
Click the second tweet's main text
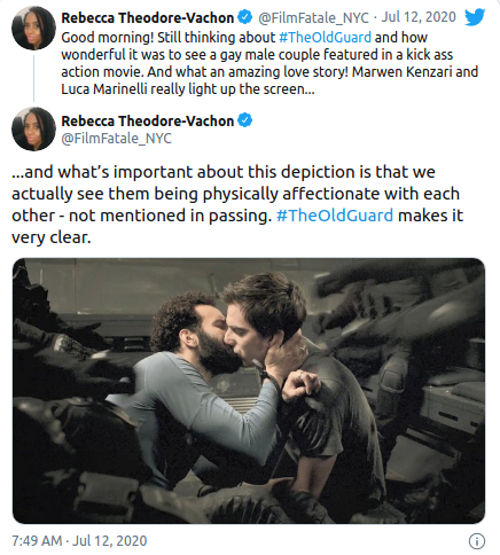(237, 205)
